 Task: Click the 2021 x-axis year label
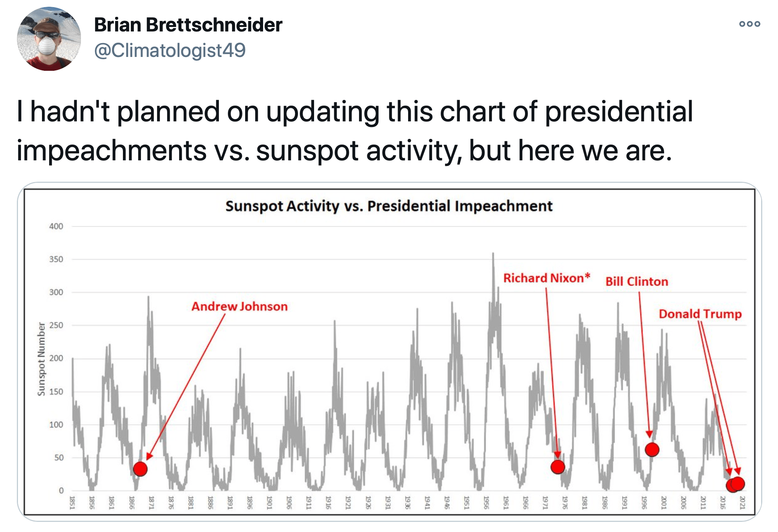pos(742,502)
